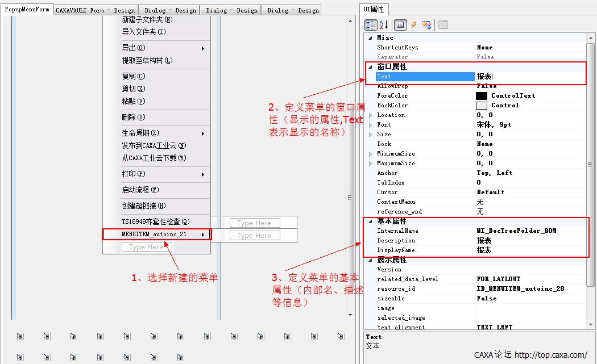Expand the MaximumSize property
The height and width of the screenshot is (364, 597).
click(370, 164)
